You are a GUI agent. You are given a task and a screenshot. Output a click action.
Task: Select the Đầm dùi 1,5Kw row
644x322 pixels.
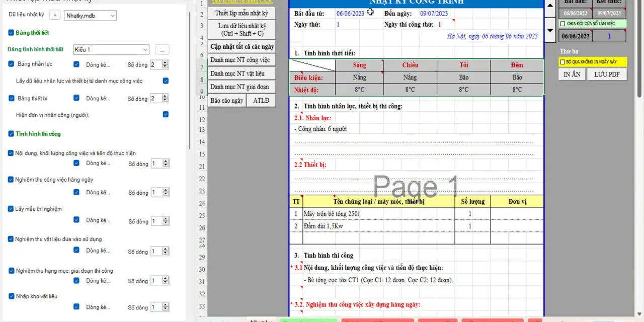[416, 226]
